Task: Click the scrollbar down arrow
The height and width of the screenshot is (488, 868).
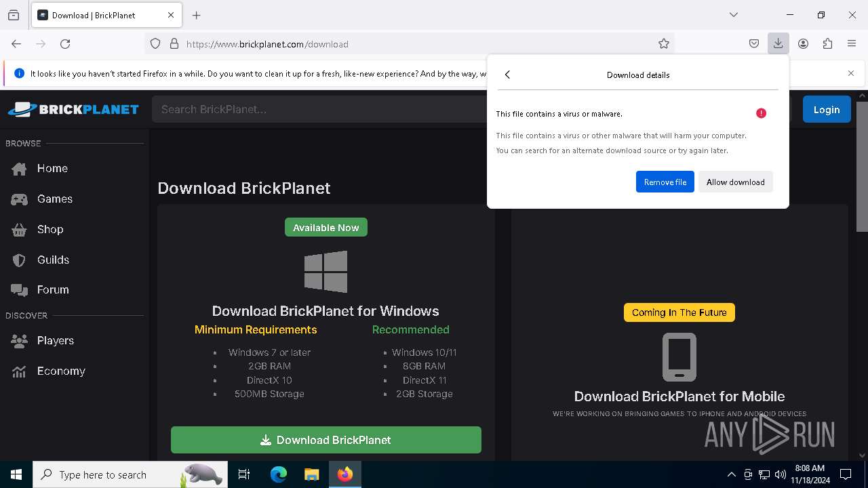Action: pyautogui.click(x=862, y=455)
